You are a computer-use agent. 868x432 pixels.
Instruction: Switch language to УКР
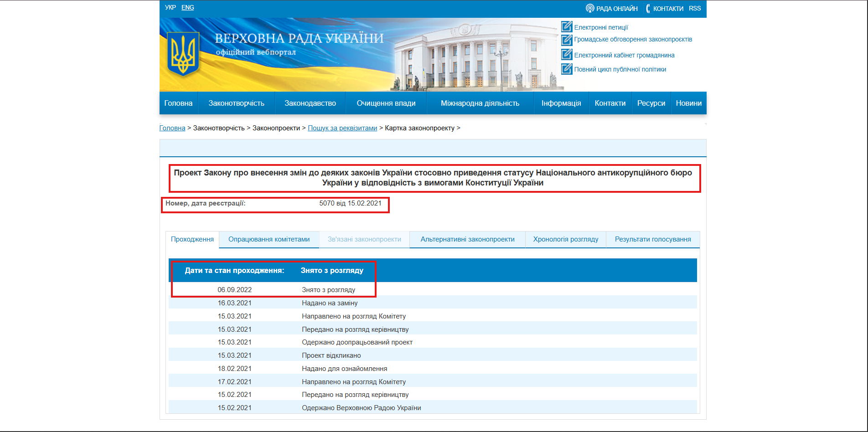(x=170, y=7)
